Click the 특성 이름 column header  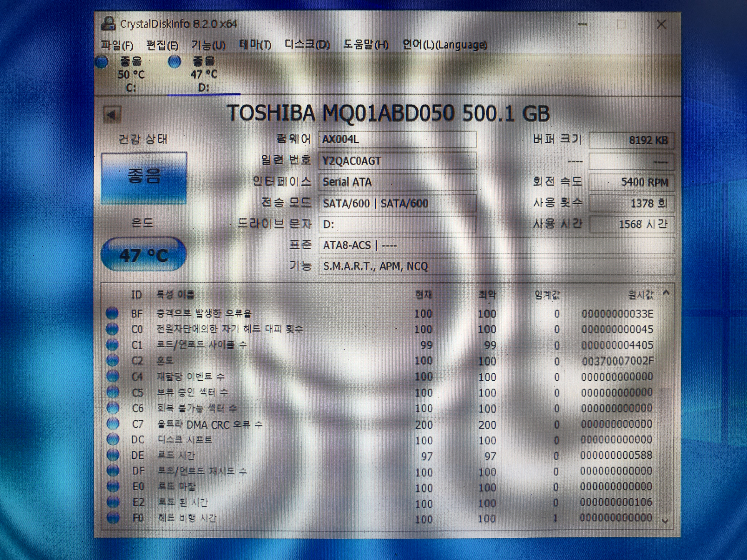coord(176,295)
